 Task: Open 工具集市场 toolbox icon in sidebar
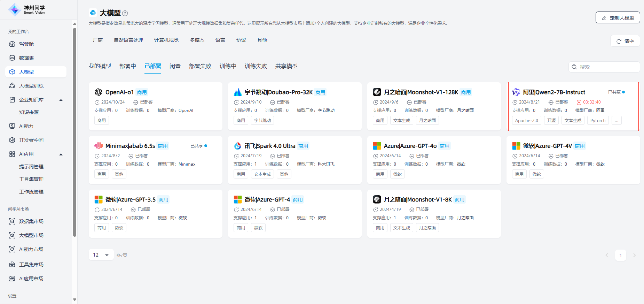(x=12, y=265)
